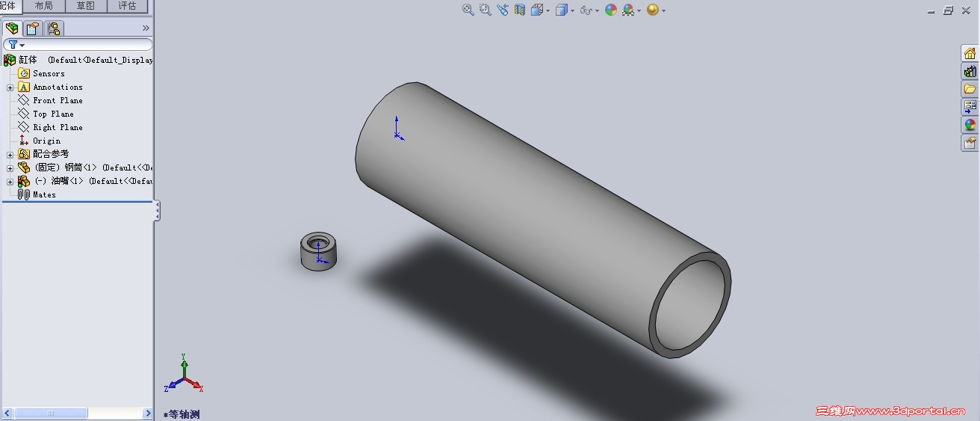
Task: Click the tree horizontal scrollbar thumb
Action: (51, 413)
